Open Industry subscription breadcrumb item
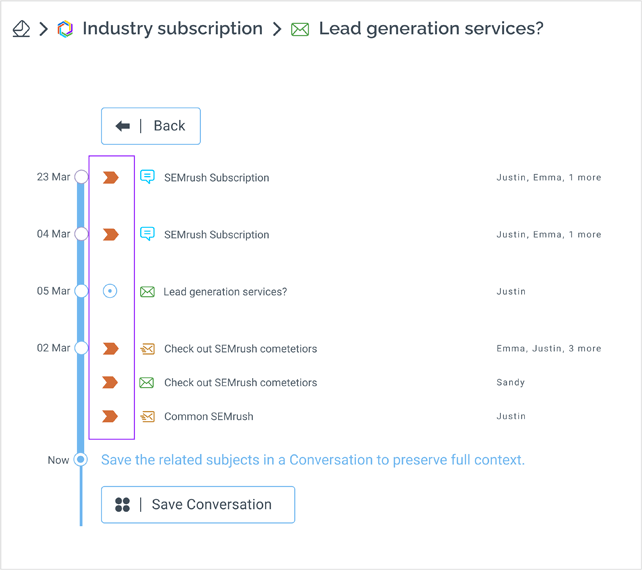Viewport: 642px width, 570px height. (172, 29)
